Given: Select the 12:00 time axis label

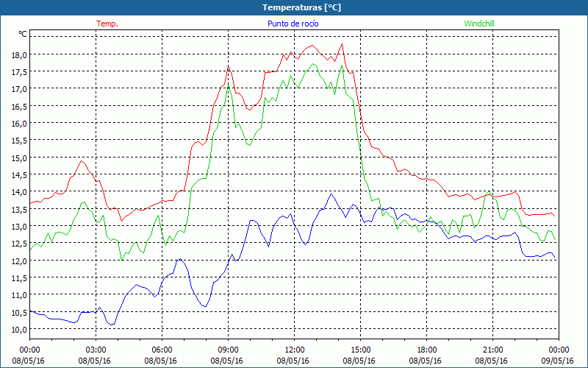Looking at the screenshot, I should pos(295,350).
